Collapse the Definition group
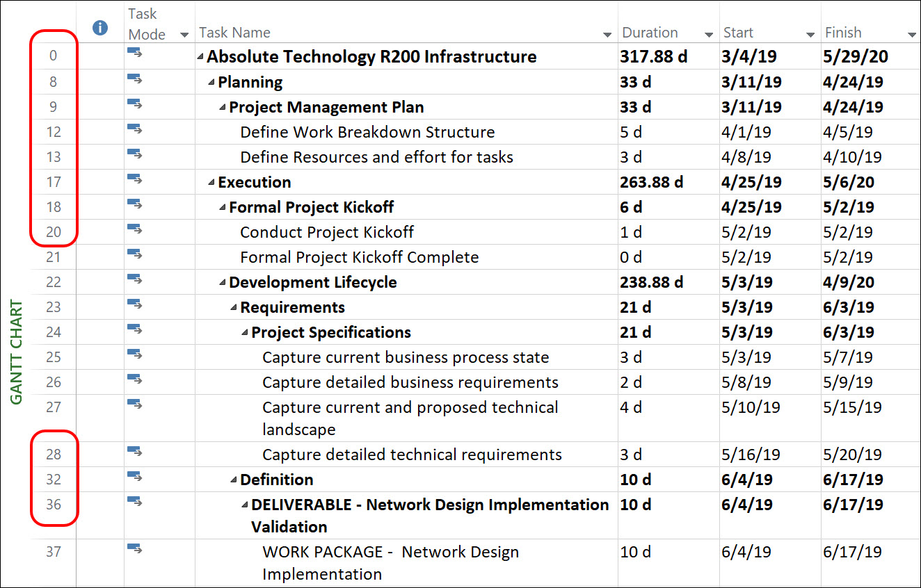Image resolution: width=921 pixels, height=588 pixels. (x=234, y=480)
